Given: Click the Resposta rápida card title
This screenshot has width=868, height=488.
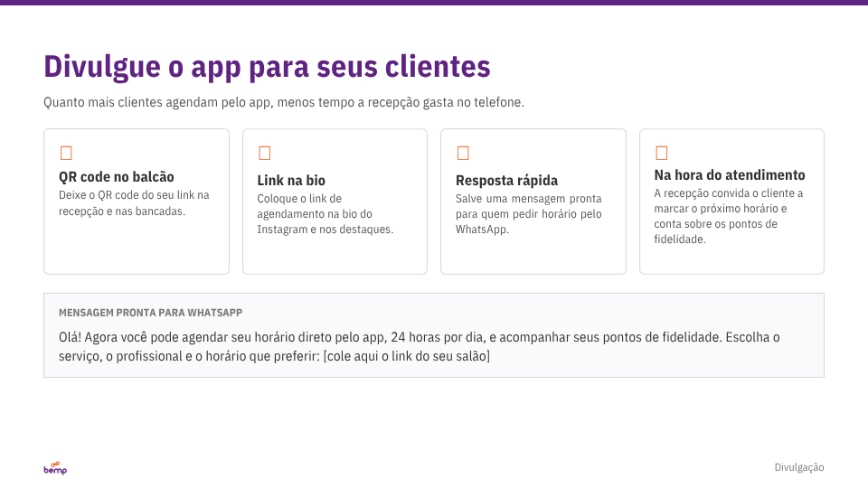Looking at the screenshot, I should (x=506, y=181).
